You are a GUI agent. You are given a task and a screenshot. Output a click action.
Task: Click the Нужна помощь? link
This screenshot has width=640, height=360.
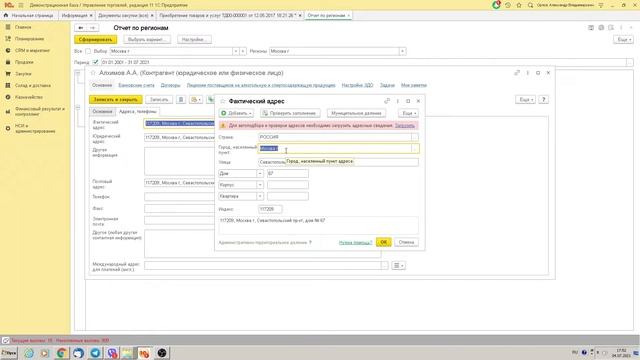pos(355,242)
